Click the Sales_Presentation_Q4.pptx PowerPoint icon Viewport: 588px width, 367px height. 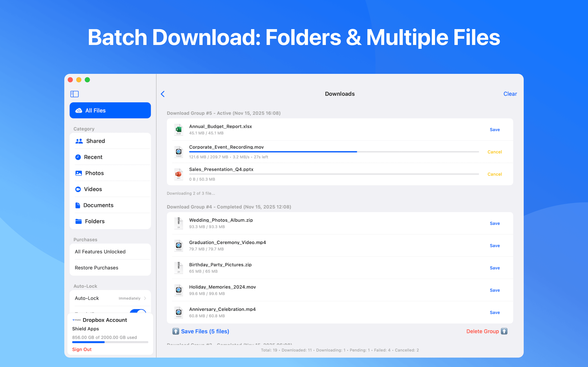(x=179, y=174)
